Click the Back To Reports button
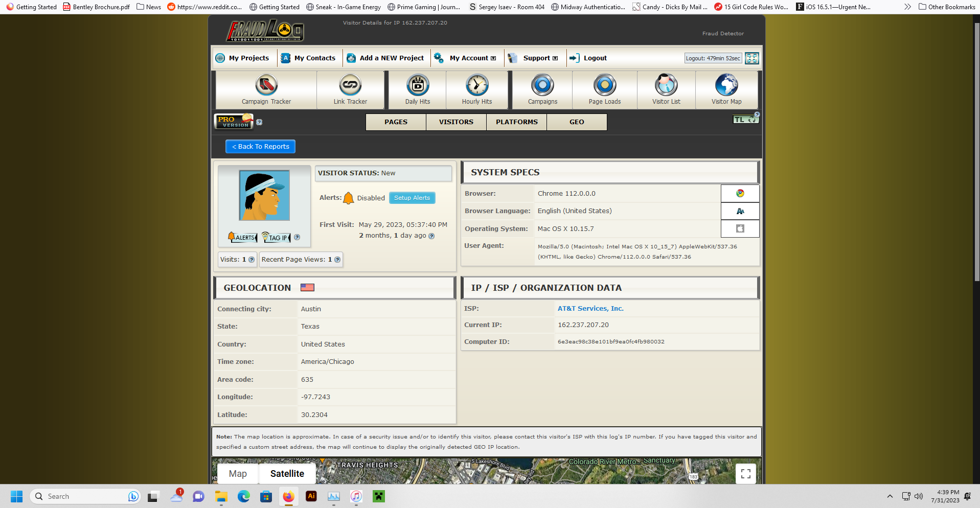 click(260, 147)
